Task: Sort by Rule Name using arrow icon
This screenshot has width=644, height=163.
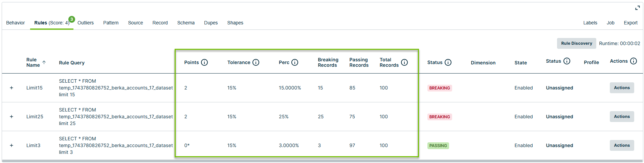Action: coord(44,62)
